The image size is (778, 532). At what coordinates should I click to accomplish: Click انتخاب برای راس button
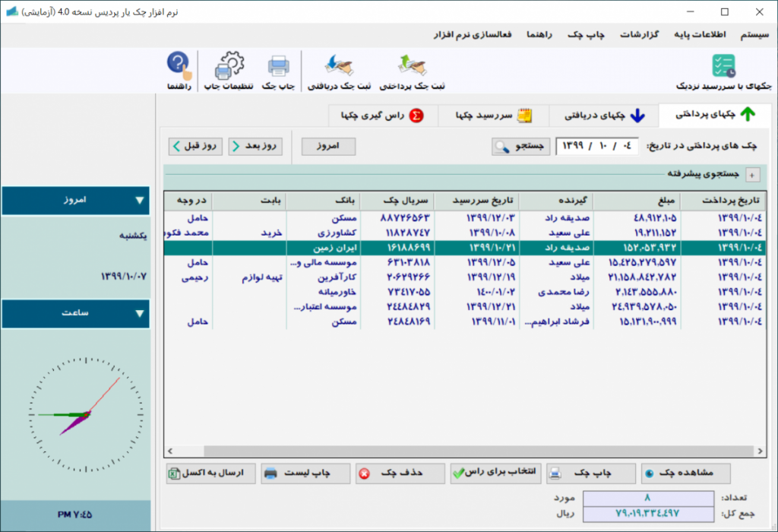[495, 473]
